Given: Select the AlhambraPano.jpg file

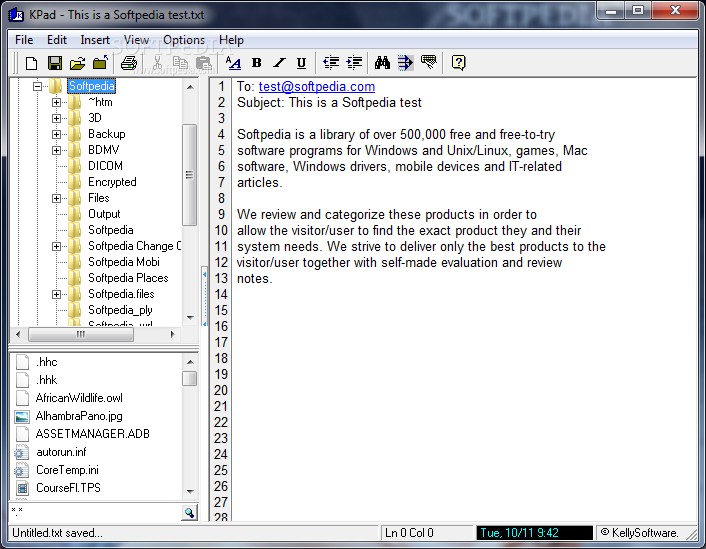Looking at the screenshot, I should point(79,416).
